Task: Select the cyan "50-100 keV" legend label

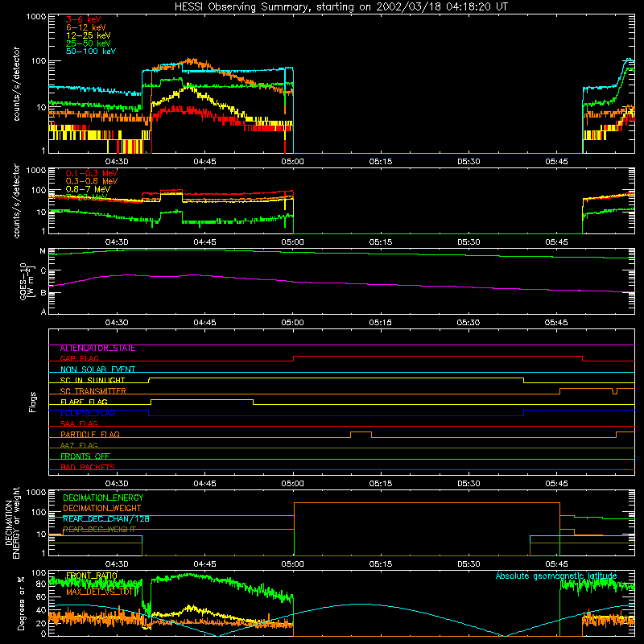Action: click(91, 52)
